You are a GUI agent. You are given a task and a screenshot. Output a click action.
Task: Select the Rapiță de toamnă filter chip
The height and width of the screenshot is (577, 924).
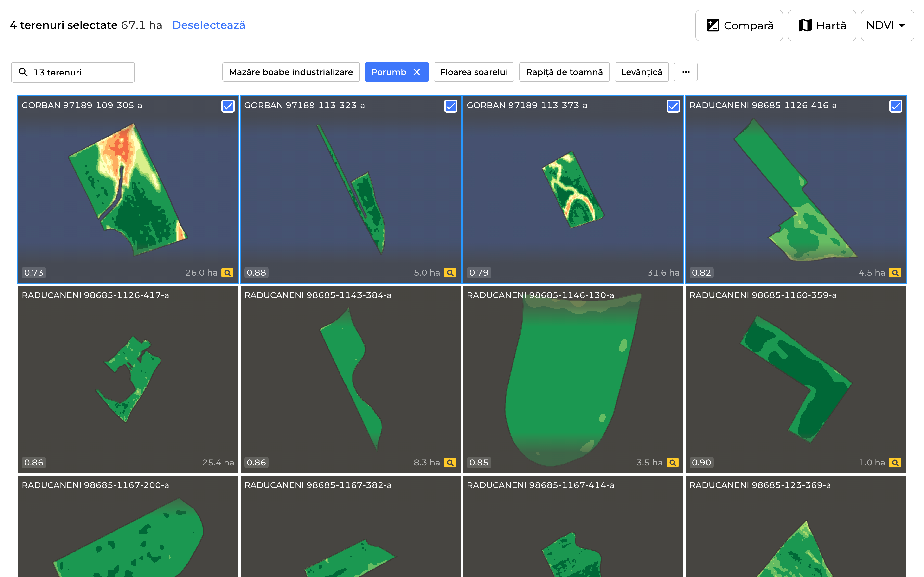coord(564,72)
